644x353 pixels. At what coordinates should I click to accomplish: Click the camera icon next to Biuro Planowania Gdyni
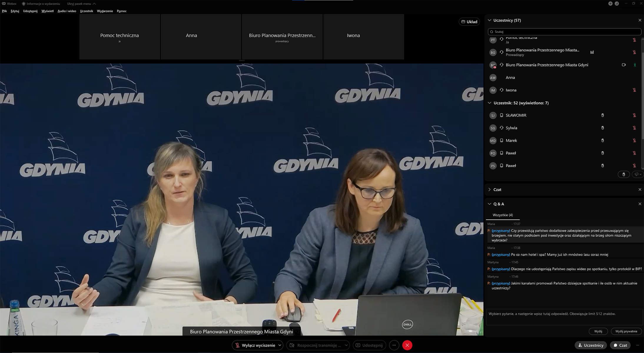point(624,65)
